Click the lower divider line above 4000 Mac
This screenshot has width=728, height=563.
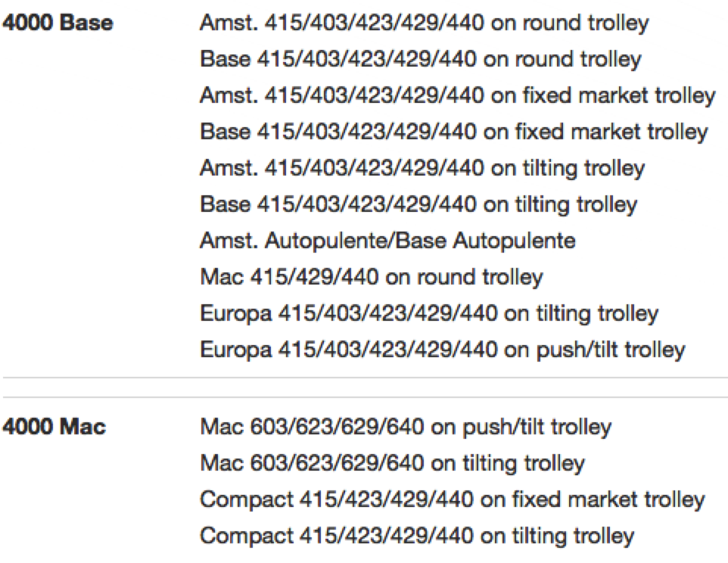pos(364,396)
